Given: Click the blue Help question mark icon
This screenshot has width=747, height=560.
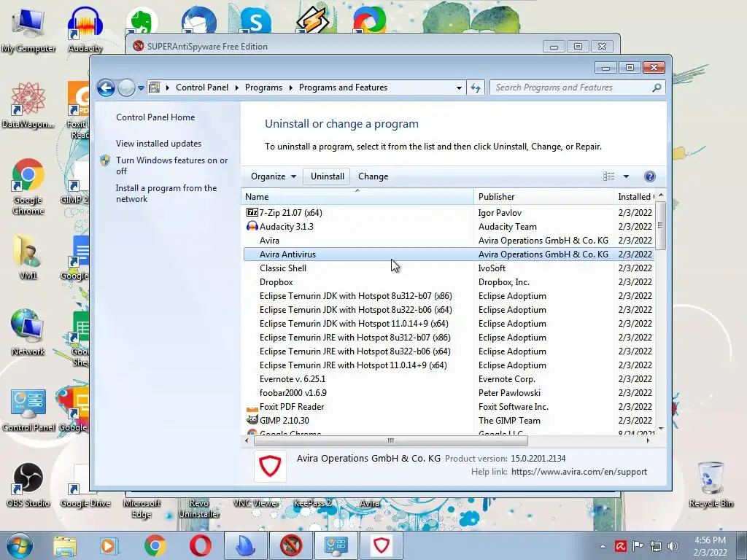Looking at the screenshot, I should [x=649, y=176].
